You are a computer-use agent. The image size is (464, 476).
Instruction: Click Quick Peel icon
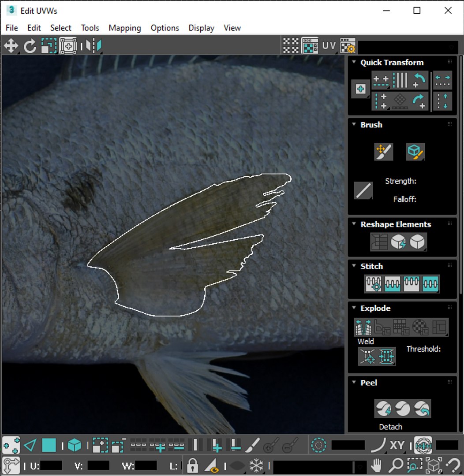tap(383, 409)
